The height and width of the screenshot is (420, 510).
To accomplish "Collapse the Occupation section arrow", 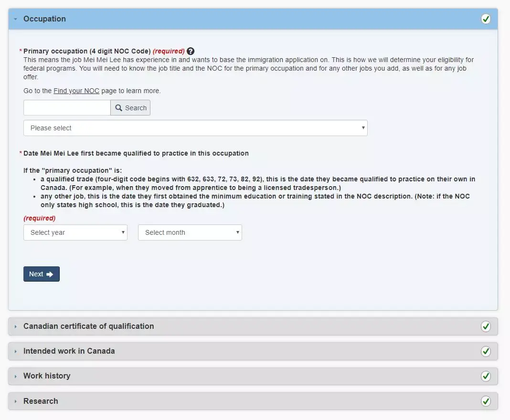I will (16, 19).
